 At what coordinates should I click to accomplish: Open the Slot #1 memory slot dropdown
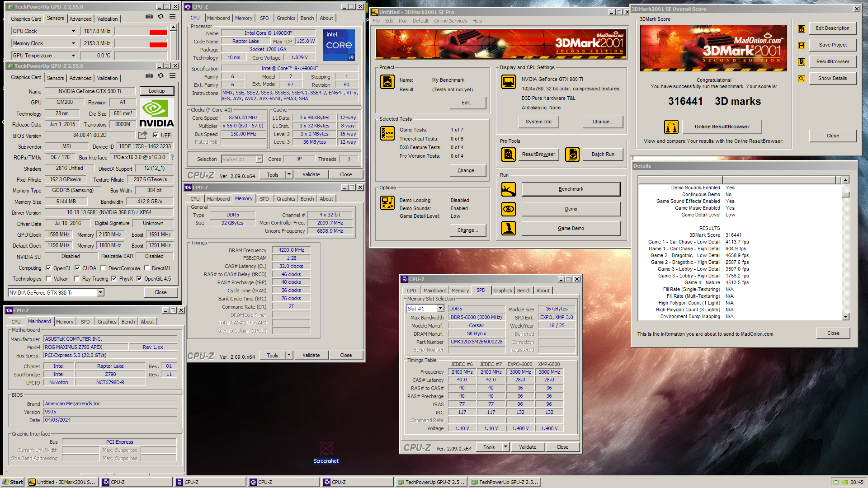click(440, 309)
